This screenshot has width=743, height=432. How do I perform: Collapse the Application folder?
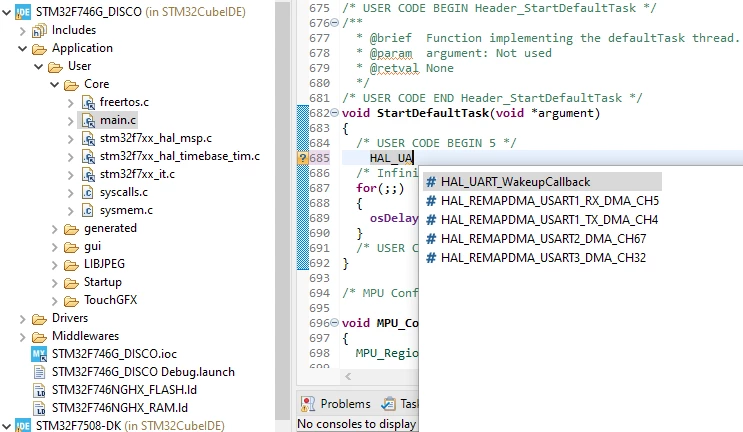(22, 48)
